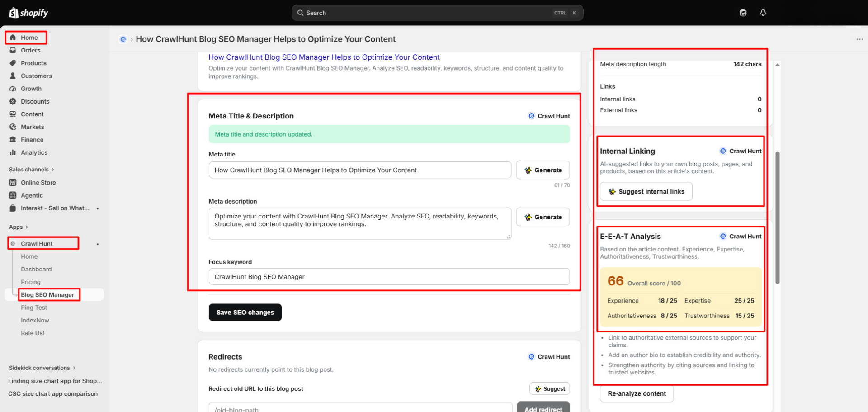The image size is (868, 412).
Task: Generate a new meta description
Action: (x=543, y=217)
